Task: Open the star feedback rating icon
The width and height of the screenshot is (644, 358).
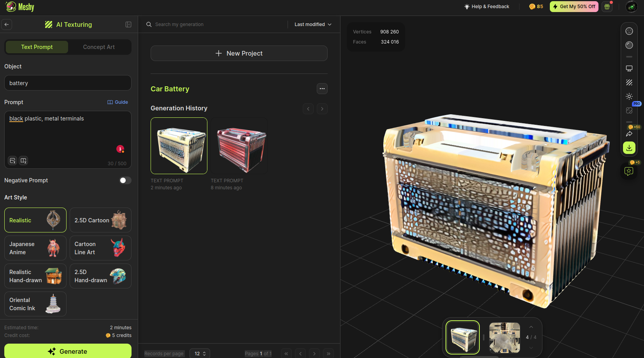Action: tap(629, 171)
